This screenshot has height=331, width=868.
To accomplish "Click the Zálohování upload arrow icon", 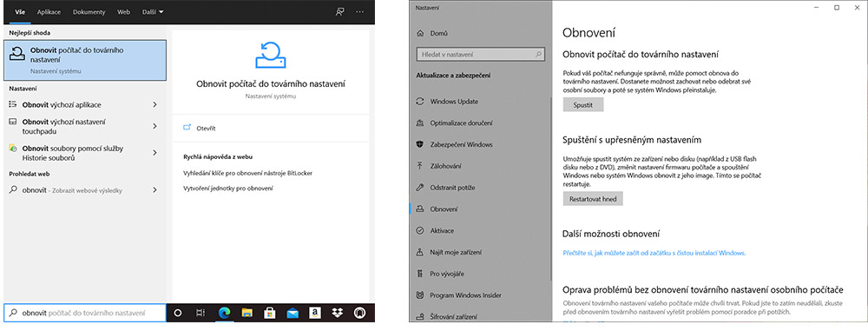I will coord(419,166).
